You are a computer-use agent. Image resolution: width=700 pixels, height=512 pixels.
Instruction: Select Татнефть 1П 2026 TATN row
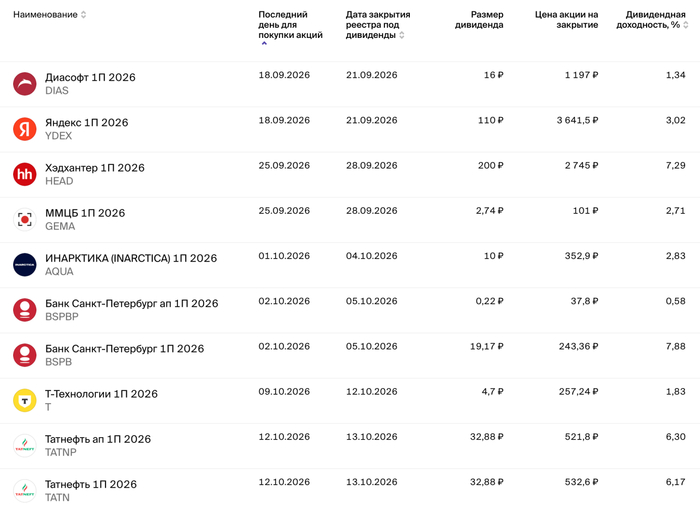(350, 490)
